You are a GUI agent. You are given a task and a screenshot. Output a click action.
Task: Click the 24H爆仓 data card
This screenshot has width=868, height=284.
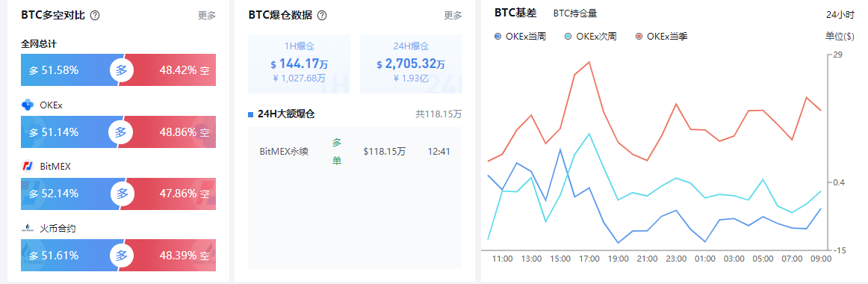(x=411, y=64)
